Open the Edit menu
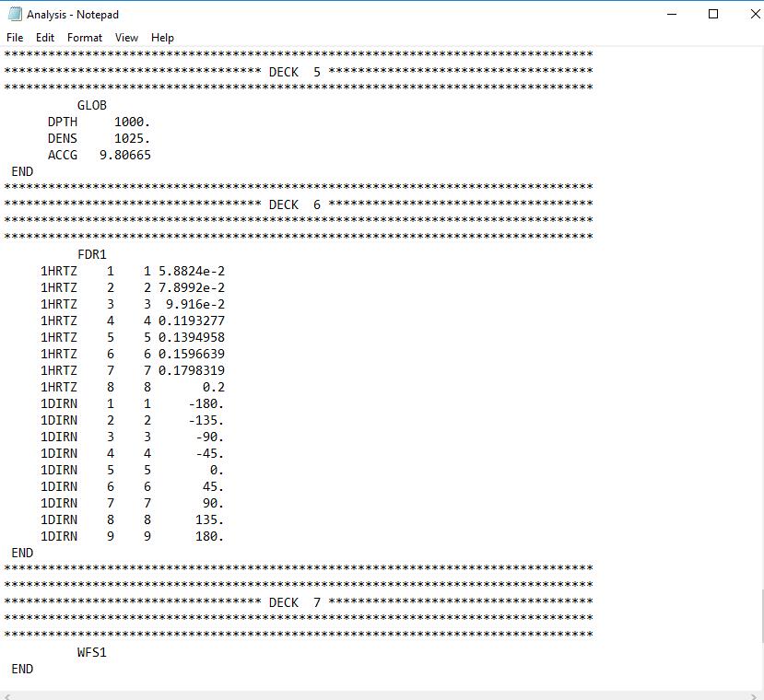764x700 pixels. click(43, 38)
